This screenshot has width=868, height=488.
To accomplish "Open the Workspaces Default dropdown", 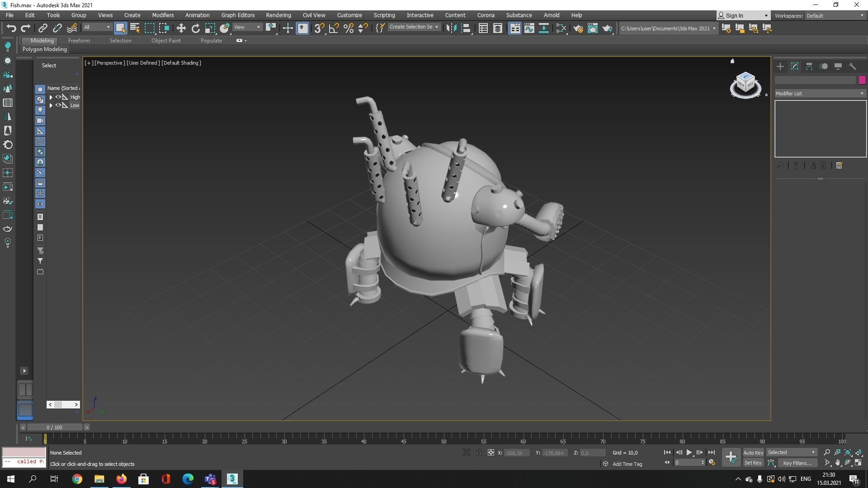I will (x=835, y=15).
